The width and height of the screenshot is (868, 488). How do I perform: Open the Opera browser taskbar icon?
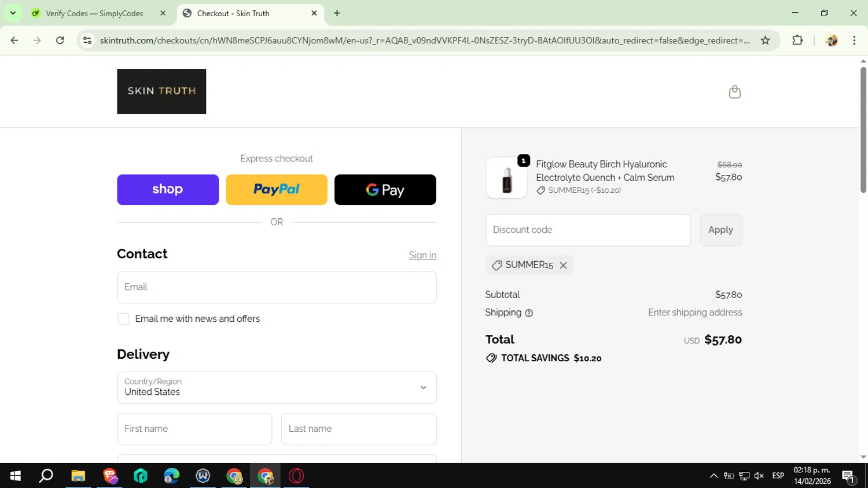point(296,476)
